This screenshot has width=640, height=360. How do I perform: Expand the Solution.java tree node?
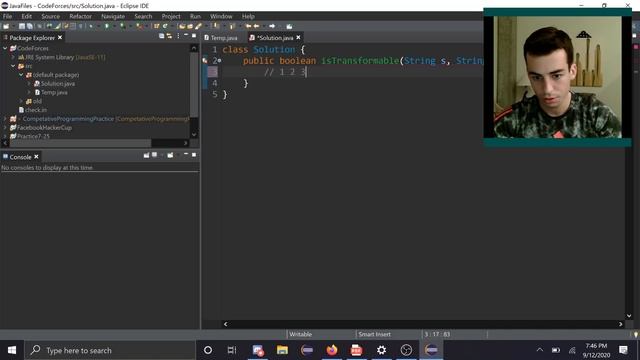coord(29,83)
